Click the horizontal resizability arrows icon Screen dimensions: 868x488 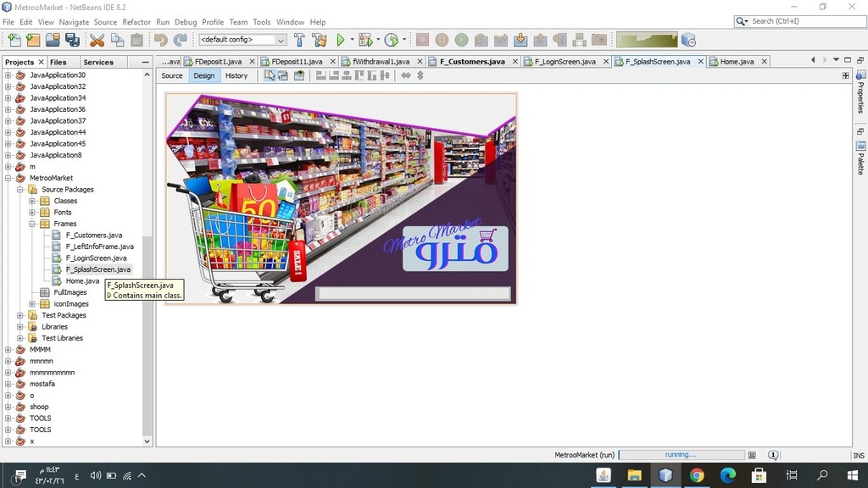click(406, 75)
